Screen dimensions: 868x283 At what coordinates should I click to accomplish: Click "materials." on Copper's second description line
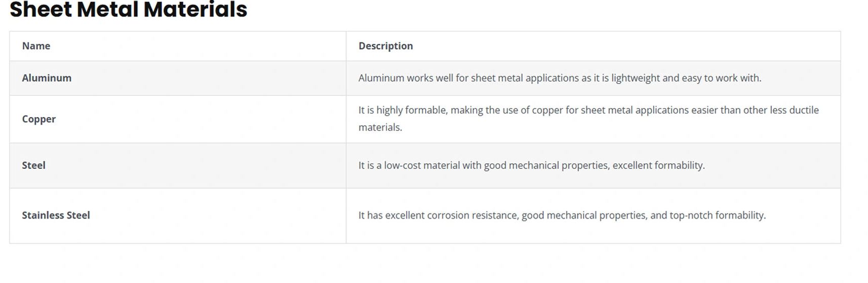(380, 127)
